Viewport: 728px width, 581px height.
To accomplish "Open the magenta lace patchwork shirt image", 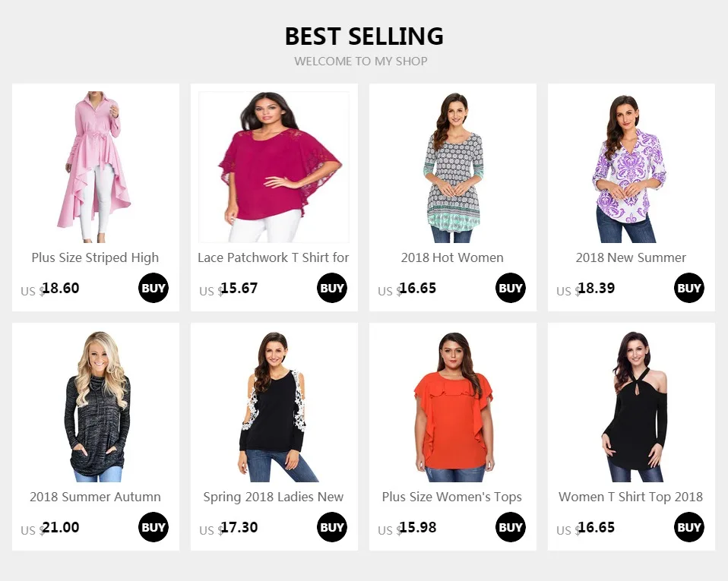I will tap(274, 167).
